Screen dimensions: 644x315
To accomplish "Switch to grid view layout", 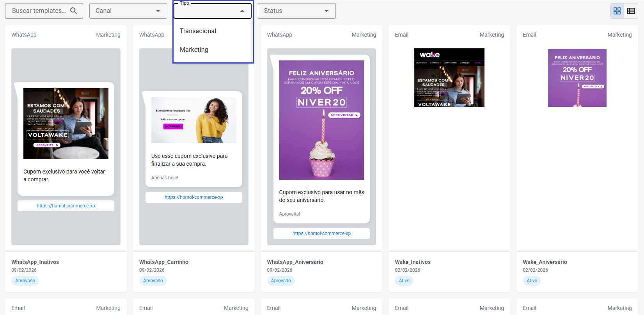I will pos(617,11).
